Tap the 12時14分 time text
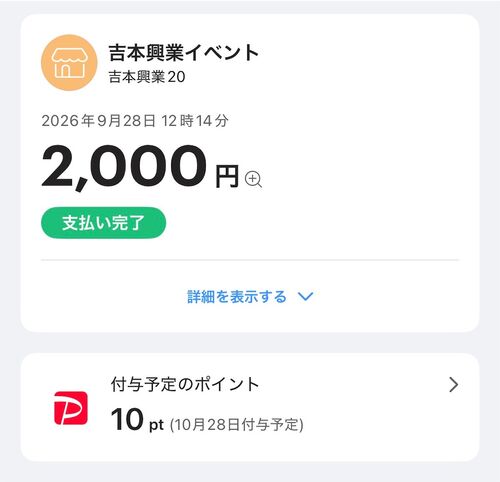500x482 pixels. (195, 121)
